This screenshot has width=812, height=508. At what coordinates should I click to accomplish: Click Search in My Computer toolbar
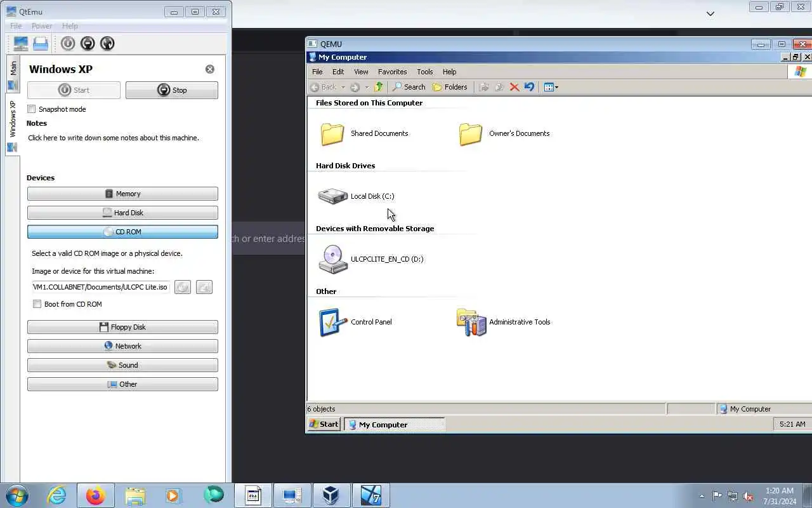point(409,87)
